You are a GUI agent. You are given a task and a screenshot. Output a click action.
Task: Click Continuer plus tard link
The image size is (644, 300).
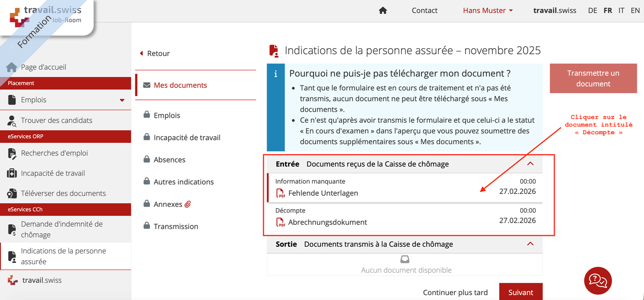coord(455,292)
